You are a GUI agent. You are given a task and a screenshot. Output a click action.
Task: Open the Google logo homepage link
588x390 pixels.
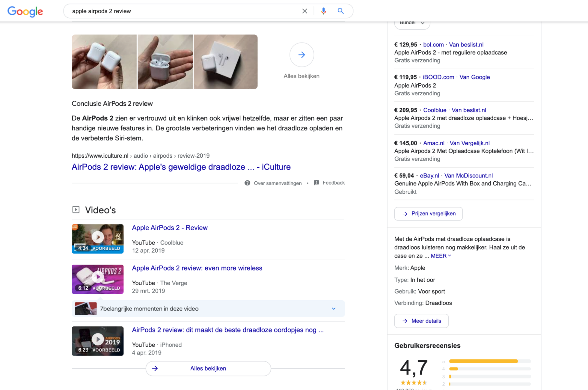25,11
